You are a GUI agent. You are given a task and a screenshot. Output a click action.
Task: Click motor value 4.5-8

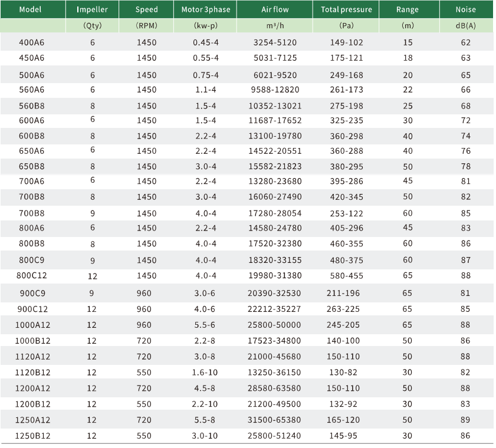click(x=205, y=388)
